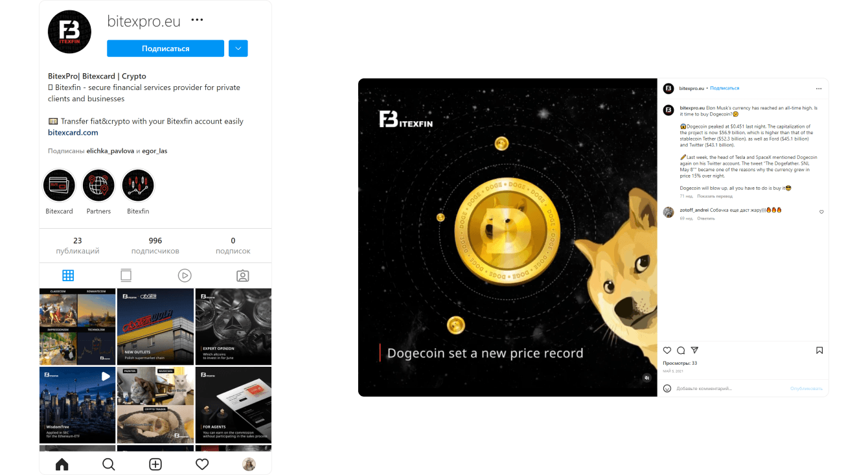The image size is (868, 475).
Task: Open the bitexcard.com link
Action: 73,132
